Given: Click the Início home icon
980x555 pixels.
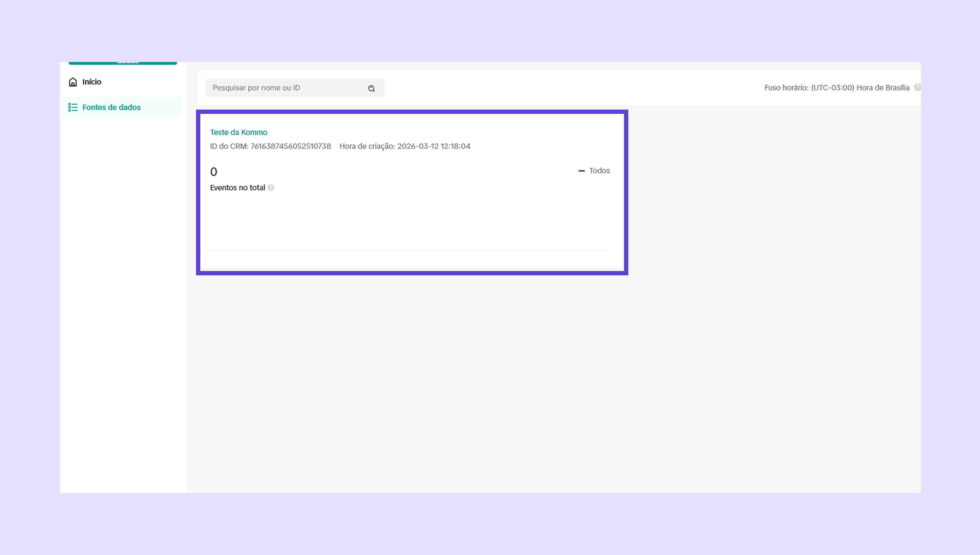Looking at the screenshot, I should click(73, 82).
